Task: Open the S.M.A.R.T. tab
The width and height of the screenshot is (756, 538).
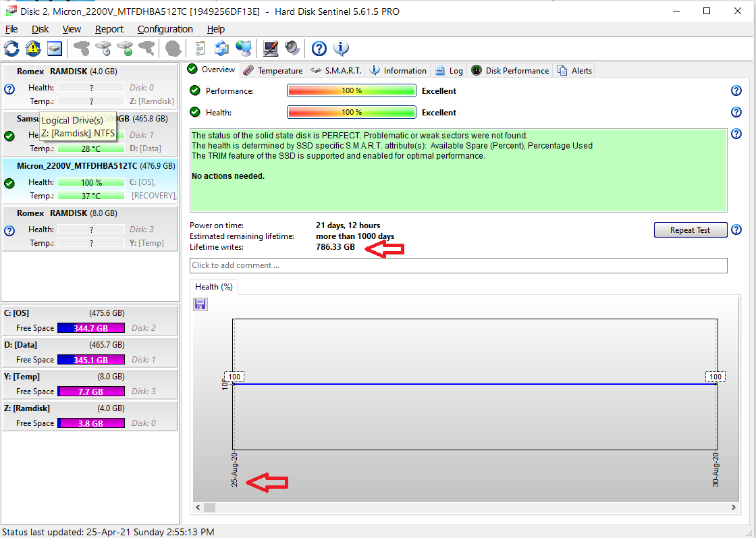Action: pos(335,70)
